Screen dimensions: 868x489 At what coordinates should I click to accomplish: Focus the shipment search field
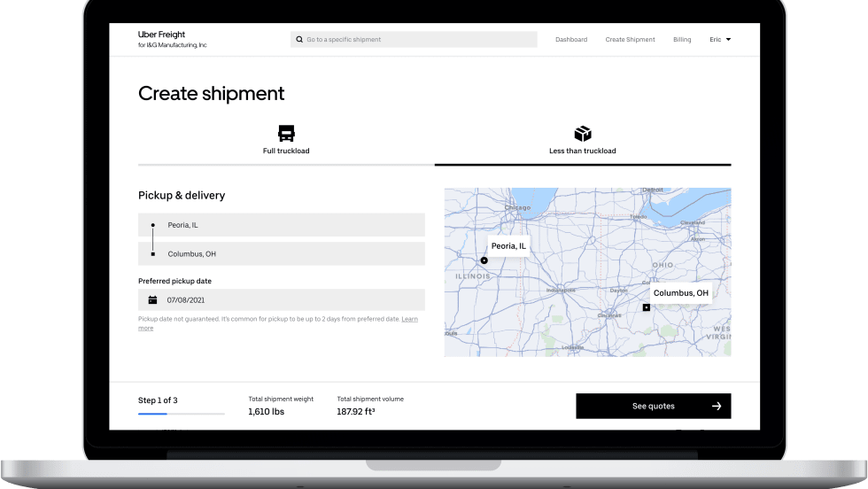[416, 40]
